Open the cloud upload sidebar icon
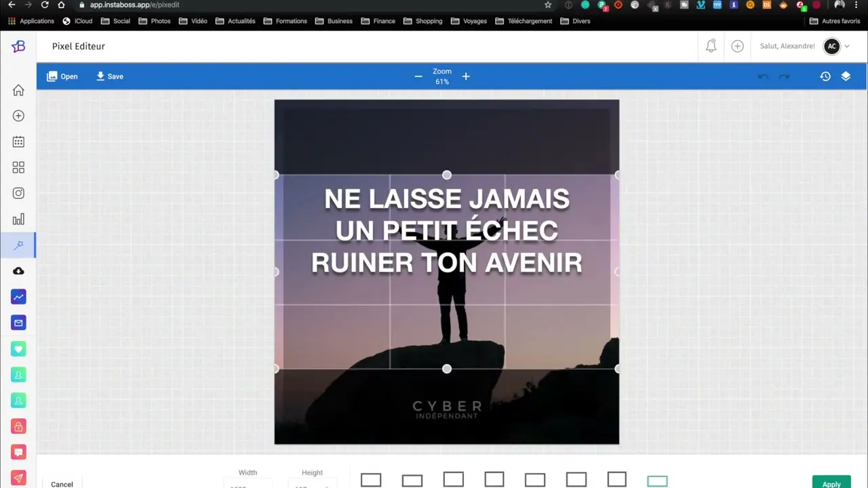This screenshot has width=868, height=488. coord(18,270)
